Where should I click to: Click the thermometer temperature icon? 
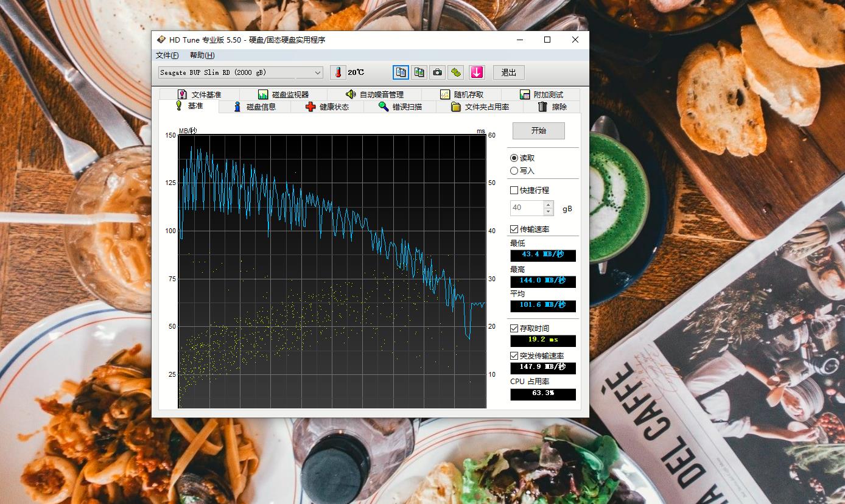338,72
